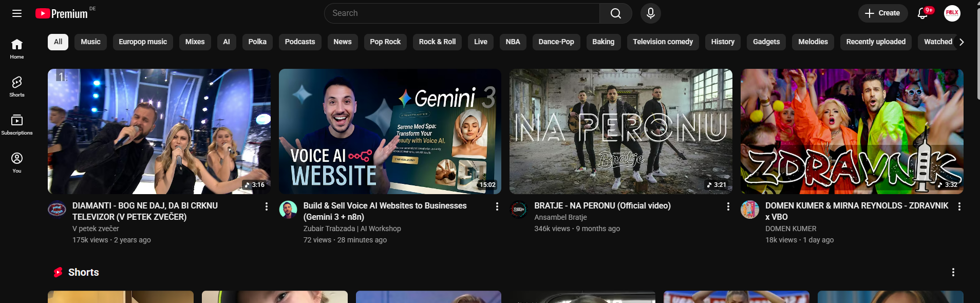Image resolution: width=980 pixels, height=303 pixels.
Task: Open more options for ZDRAVNIK video
Action: click(959, 206)
